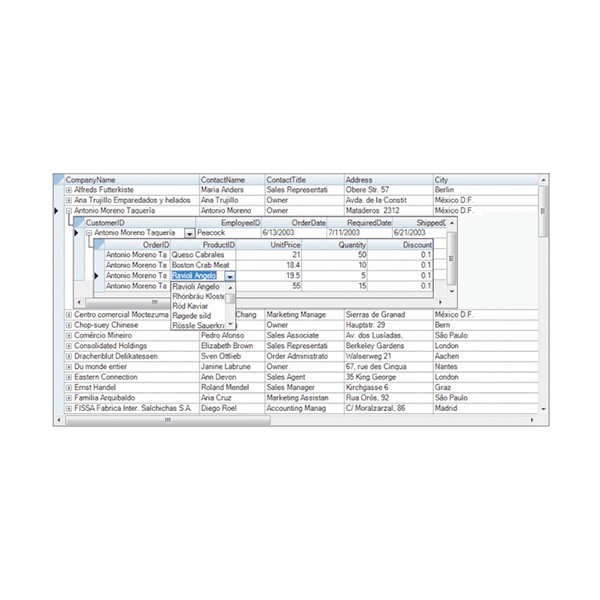Pick Rhönbräu Klosterbier from the dropdown list

tap(197, 296)
